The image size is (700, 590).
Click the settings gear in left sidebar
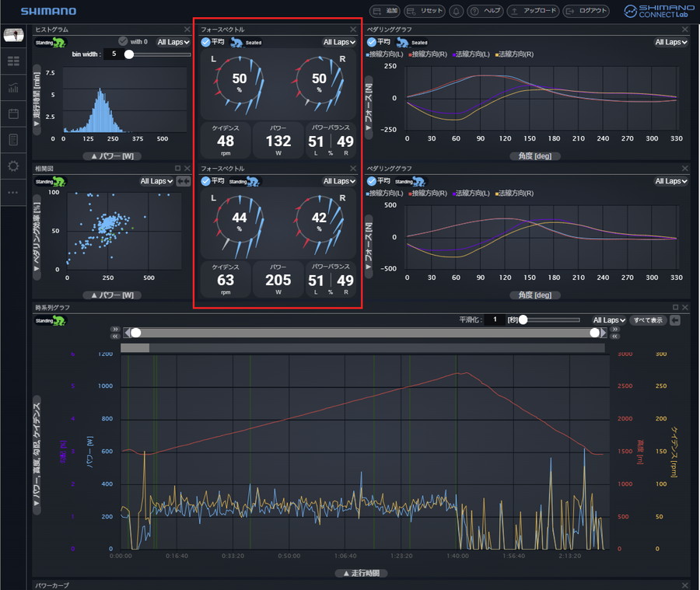13,166
